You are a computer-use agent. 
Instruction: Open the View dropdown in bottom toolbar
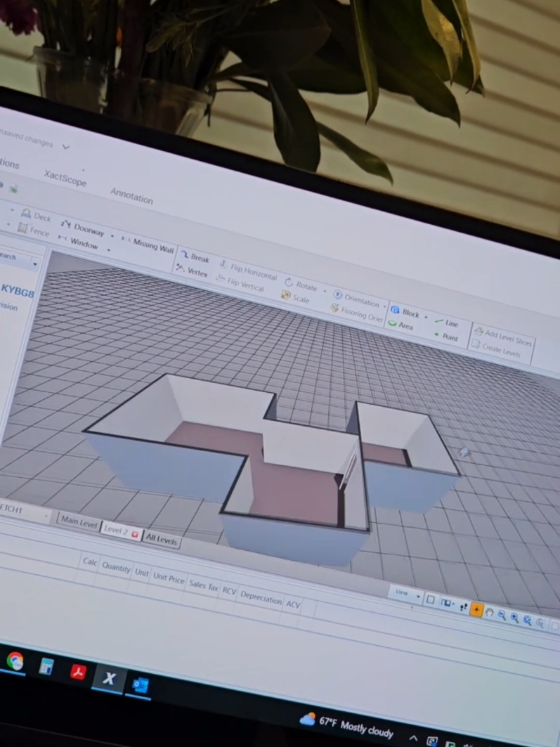[405, 593]
